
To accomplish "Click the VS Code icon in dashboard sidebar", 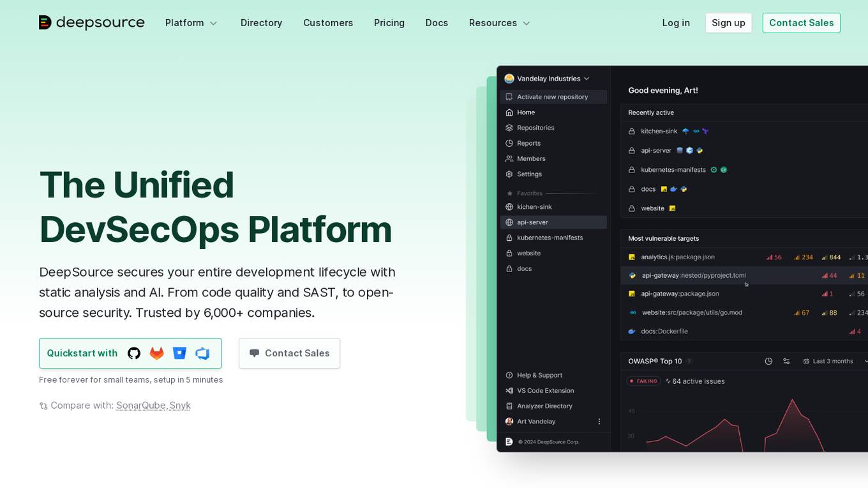I will point(509,390).
